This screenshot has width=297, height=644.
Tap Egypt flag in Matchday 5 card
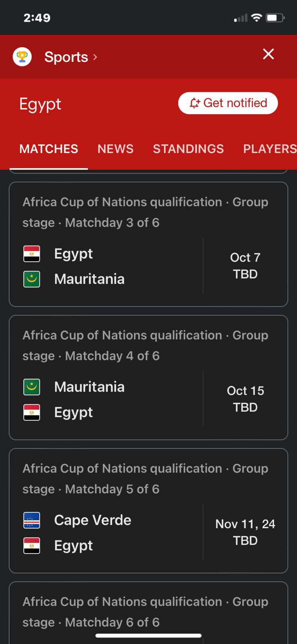coord(32,545)
